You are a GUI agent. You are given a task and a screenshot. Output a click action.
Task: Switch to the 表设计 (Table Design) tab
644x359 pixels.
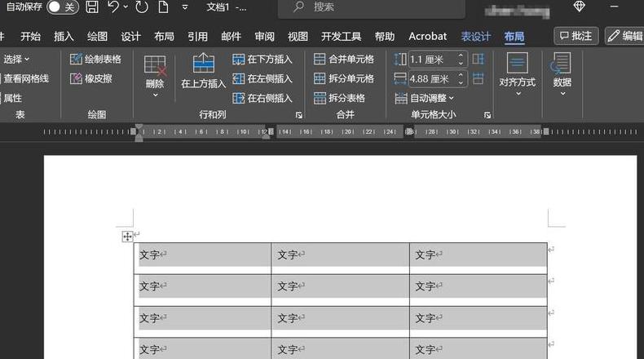475,36
